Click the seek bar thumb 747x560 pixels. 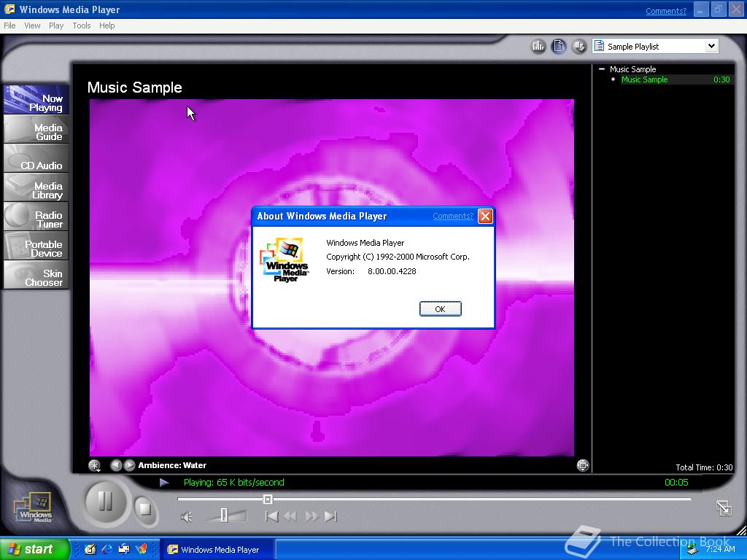(x=268, y=499)
